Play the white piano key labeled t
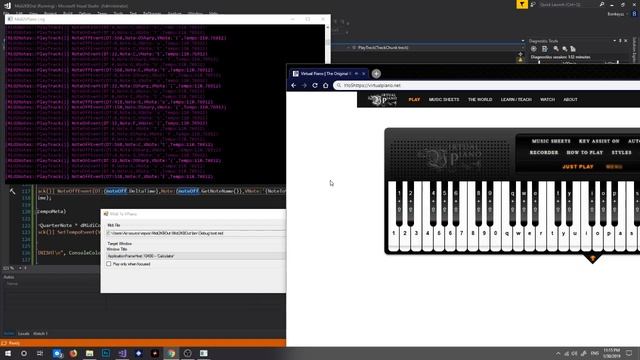The image size is (640, 360). (x=552, y=234)
